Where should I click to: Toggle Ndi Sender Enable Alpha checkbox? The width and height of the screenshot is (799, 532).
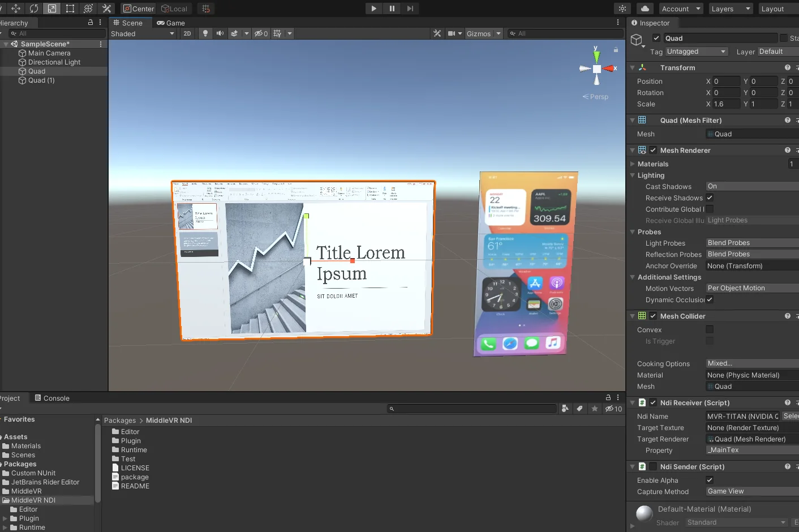click(710, 480)
